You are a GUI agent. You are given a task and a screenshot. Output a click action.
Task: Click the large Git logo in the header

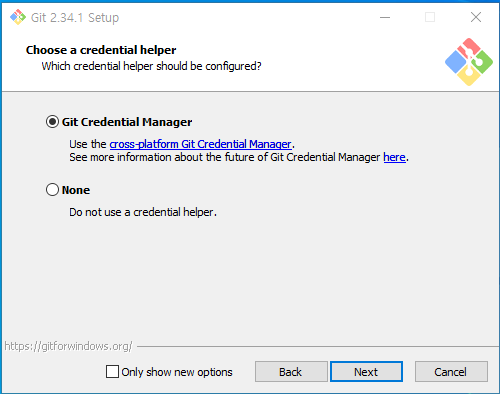469,62
